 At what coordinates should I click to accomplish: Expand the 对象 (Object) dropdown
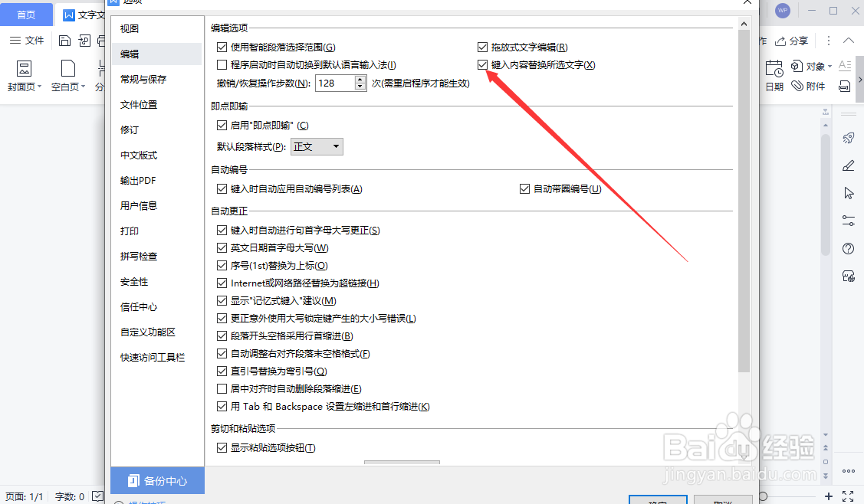[830, 66]
